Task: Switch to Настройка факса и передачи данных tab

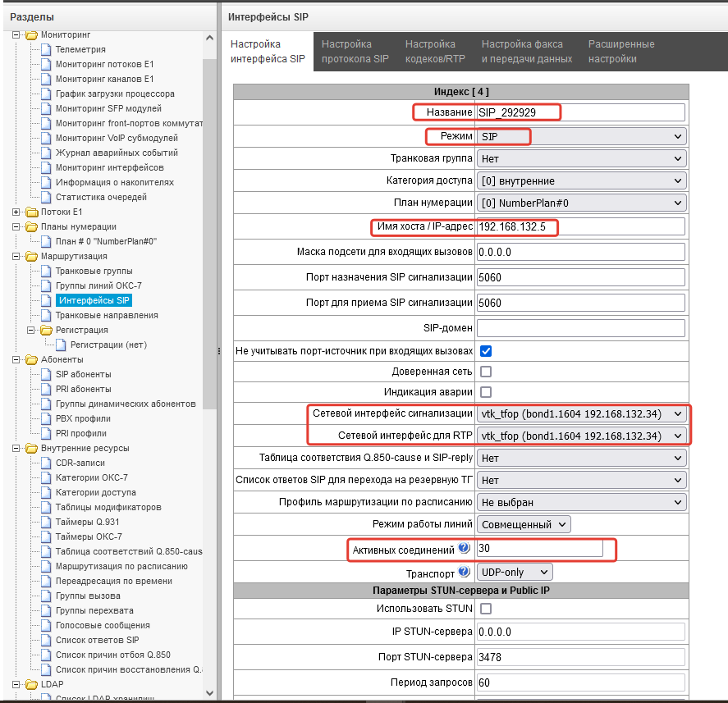Action: [527, 52]
